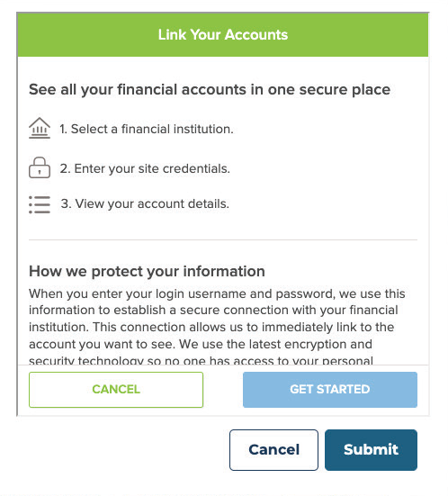Click the bank institution icon
Screen dimensions: 448x496
click(40, 128)
